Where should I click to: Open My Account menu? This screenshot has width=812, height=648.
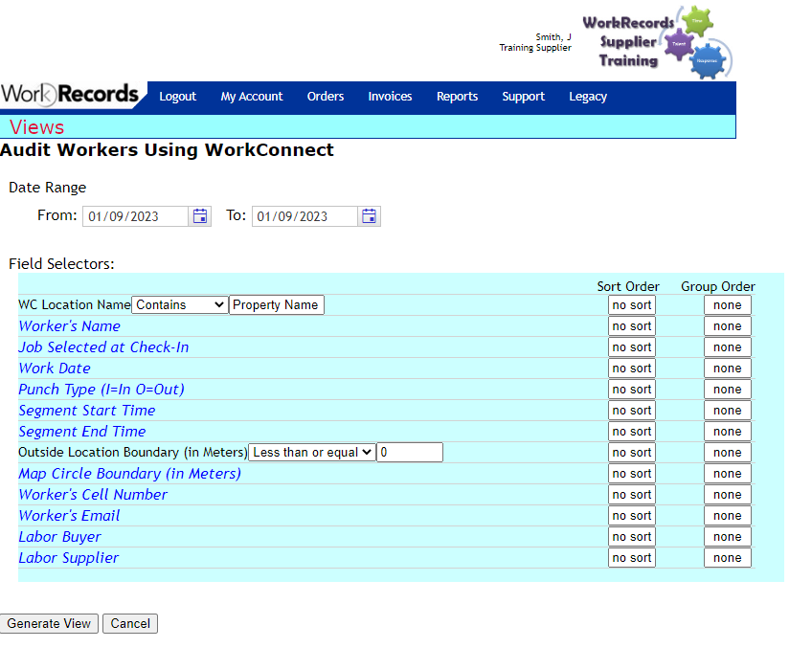pos(252,97)
